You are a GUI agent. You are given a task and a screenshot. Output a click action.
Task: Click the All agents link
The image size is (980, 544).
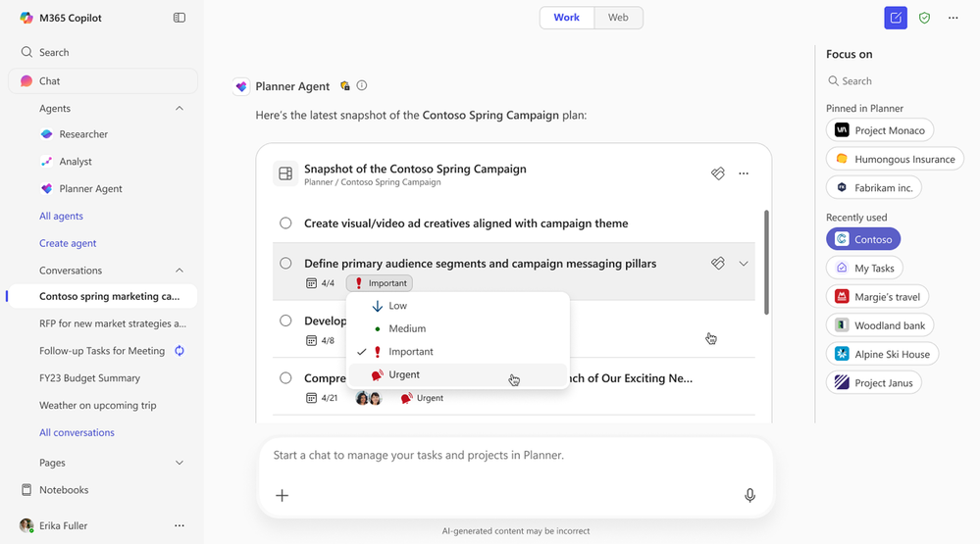click(61, 216)
